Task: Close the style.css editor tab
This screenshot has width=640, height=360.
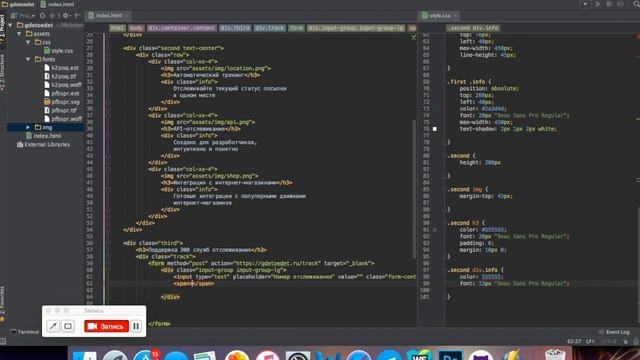Action: [x=454, y=16]
